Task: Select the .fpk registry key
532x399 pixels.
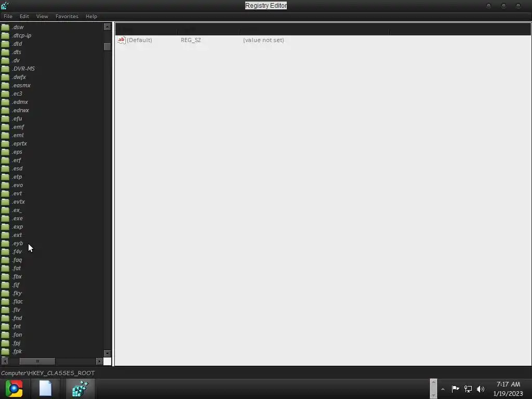Action: pyautogui.click(x=17, y=351)
